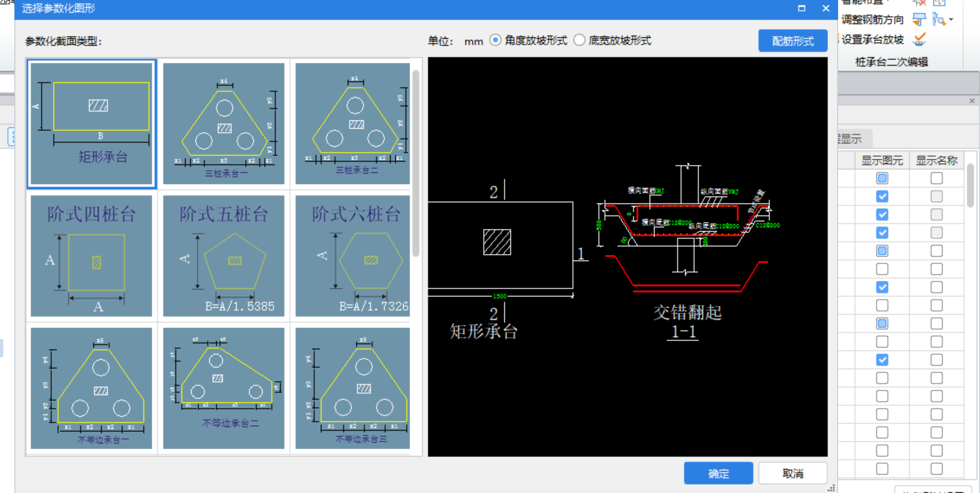
Task: Select 底宽放坡形式 radio option
Action: [580, 40]
